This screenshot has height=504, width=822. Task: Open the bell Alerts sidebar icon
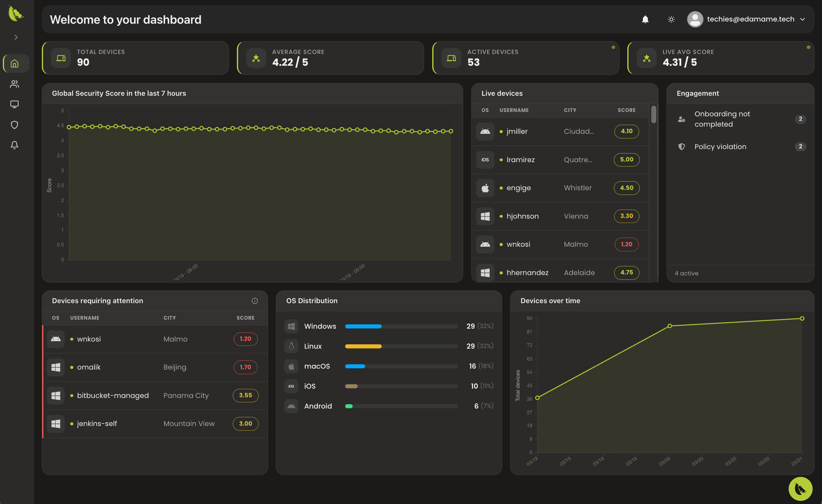pyautogui.click(x=14, y=145)
